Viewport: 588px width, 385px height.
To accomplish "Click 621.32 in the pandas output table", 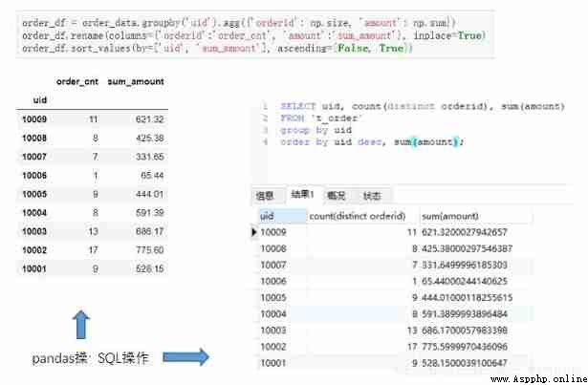I will click(x=149, y=119).
